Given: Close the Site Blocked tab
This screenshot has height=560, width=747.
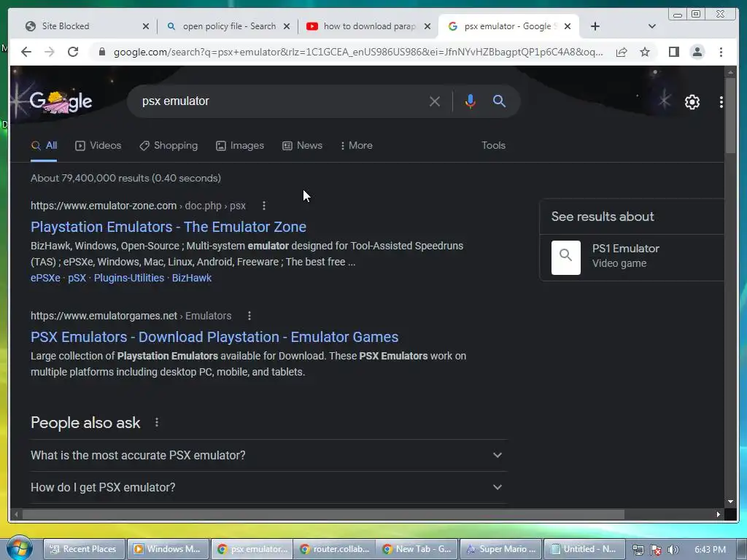Looking at the screenshot, I should [146, 26].
